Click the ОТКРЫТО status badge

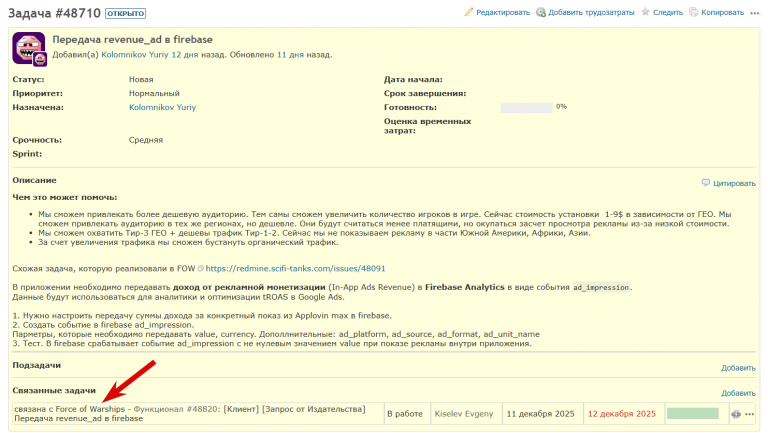click(x=125, y=13)
